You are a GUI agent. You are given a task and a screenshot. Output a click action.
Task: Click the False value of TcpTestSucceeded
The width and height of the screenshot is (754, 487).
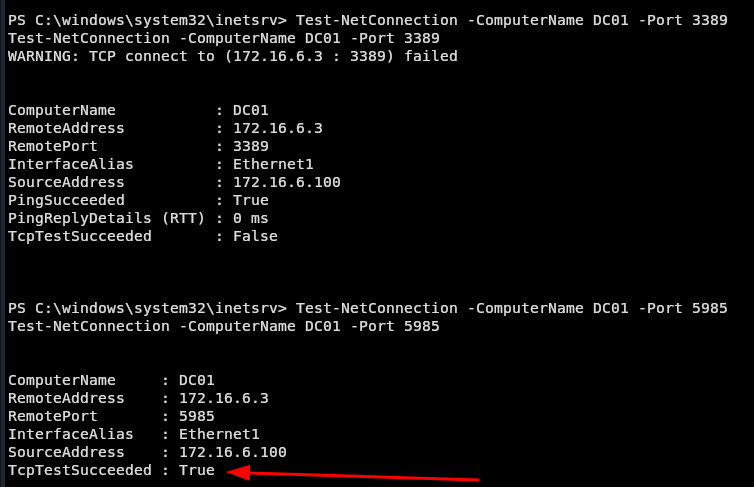255,236
